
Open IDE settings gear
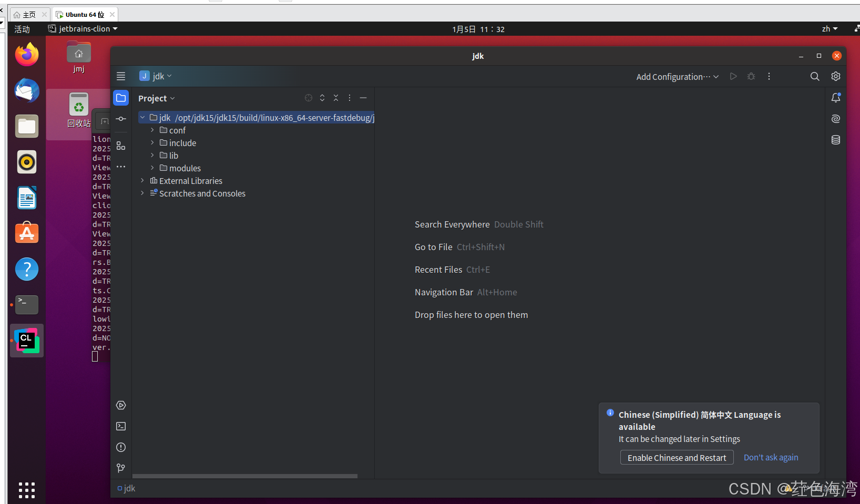click(836, 76)
